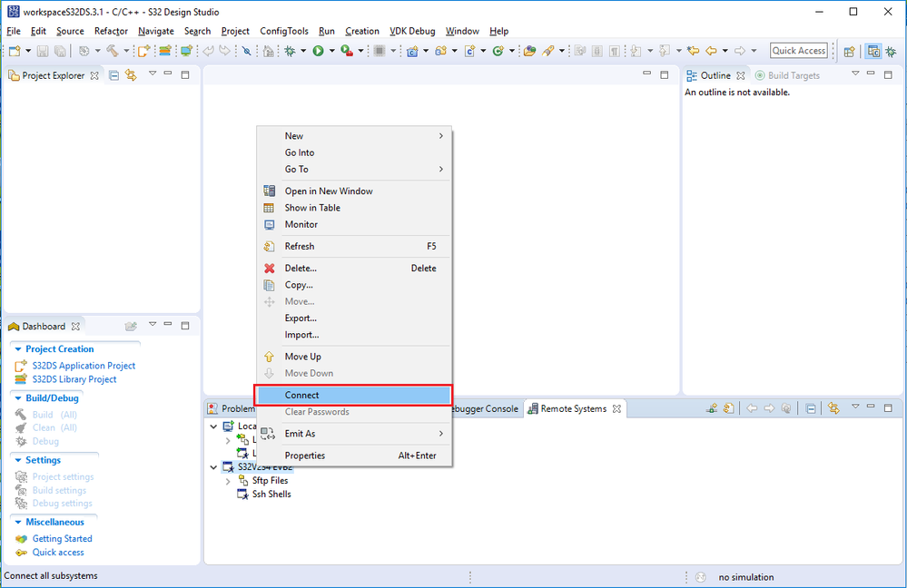
Task: Collapse the Local connection tree node
Action: pos(213,426)
